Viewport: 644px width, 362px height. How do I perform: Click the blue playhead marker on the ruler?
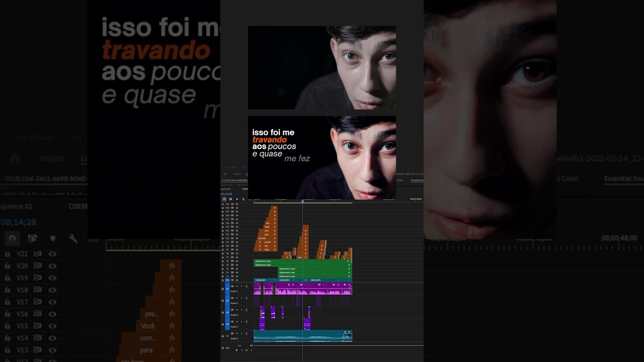pyautogui.click(x=303, y=201)
